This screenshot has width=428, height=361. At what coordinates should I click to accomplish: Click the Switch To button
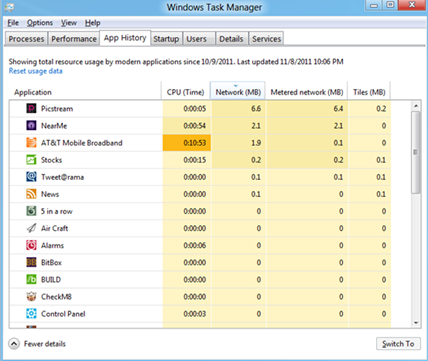coord(398,344)
